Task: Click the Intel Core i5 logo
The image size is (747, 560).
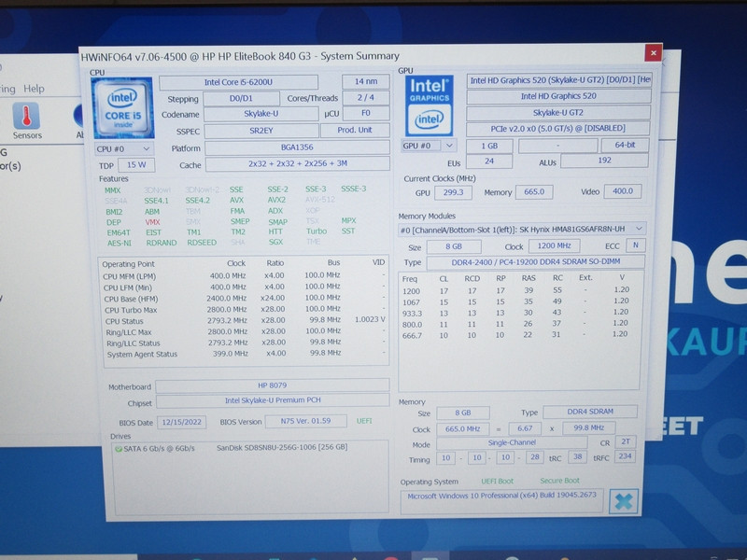Action: tap(123, 108)
